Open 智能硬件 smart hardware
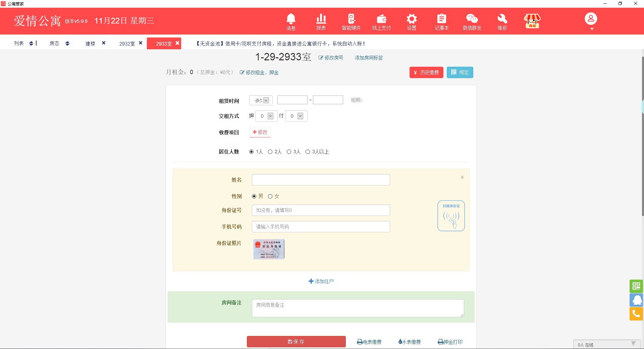This screenshot has width=644, height=349. pyautogui.click(x=351, y=22)
